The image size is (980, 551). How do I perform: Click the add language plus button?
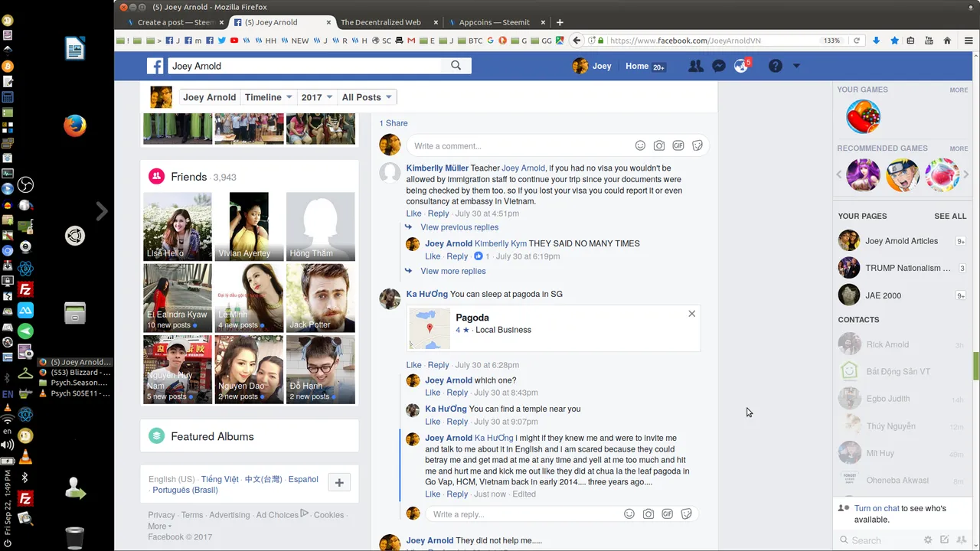click(x=339, y=482)
